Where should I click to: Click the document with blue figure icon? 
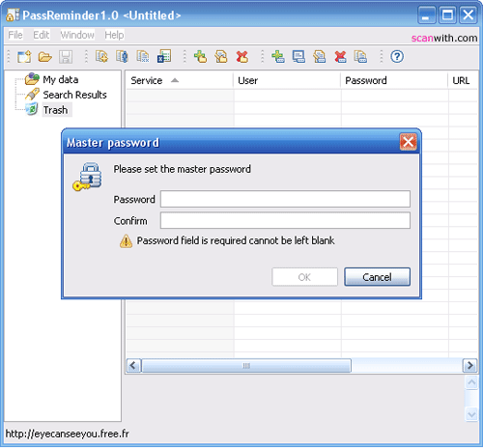(122, 57)
